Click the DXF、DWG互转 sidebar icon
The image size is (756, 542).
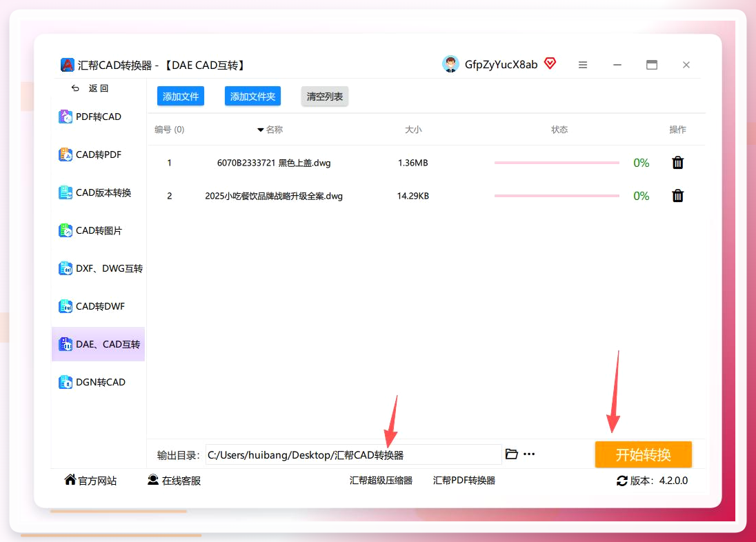(x=65, y=269)
